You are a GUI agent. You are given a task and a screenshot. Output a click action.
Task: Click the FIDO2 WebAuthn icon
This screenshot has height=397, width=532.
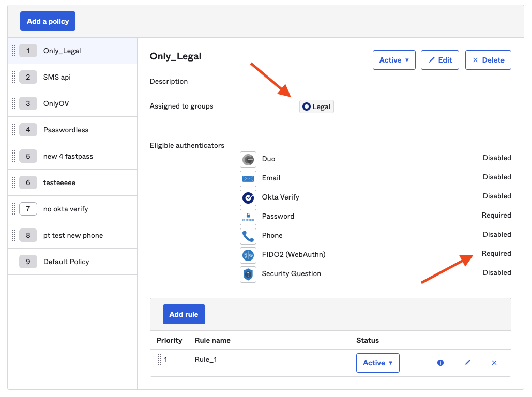(248, 255)
